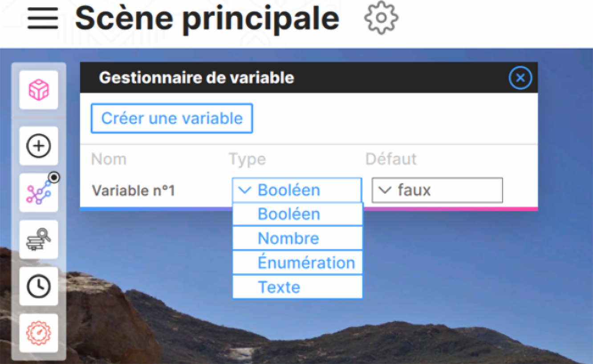Close the Gestionnaire de variable dialog
This screenshot has width=593, height=364.
[x=520, y=77]
